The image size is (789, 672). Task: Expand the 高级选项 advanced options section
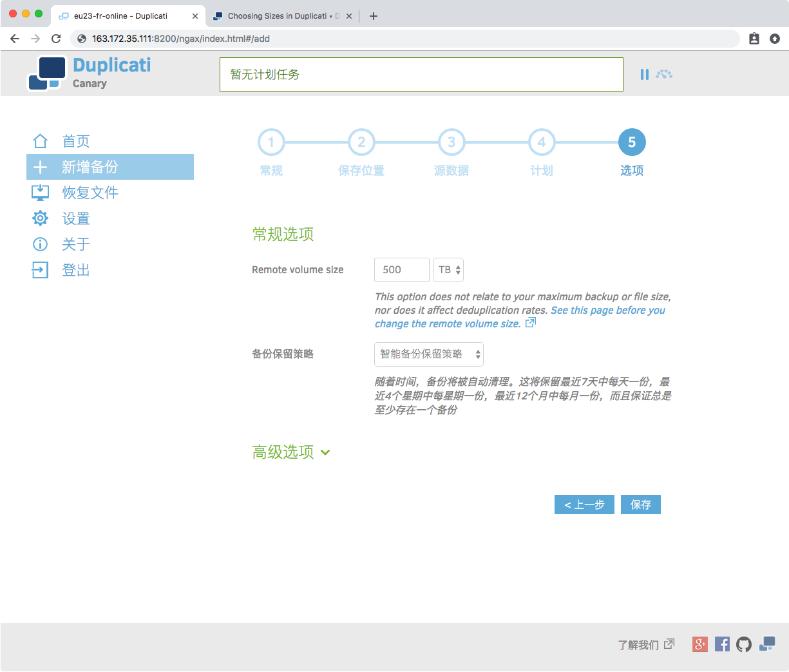click(291, 452)
